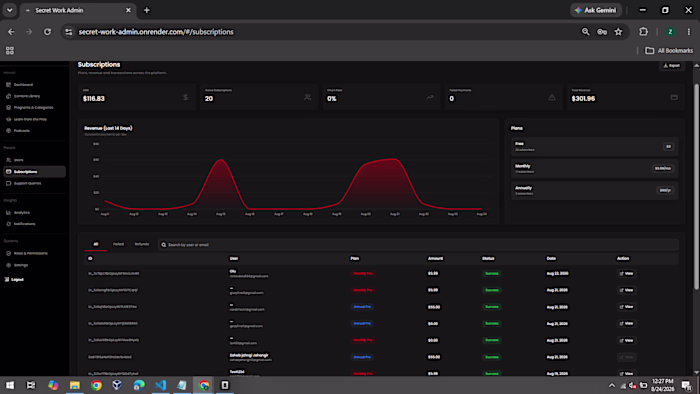Viewport: 700px width, 394px height.
Task: Open the tab search dropdown
Action: (9, 10)
